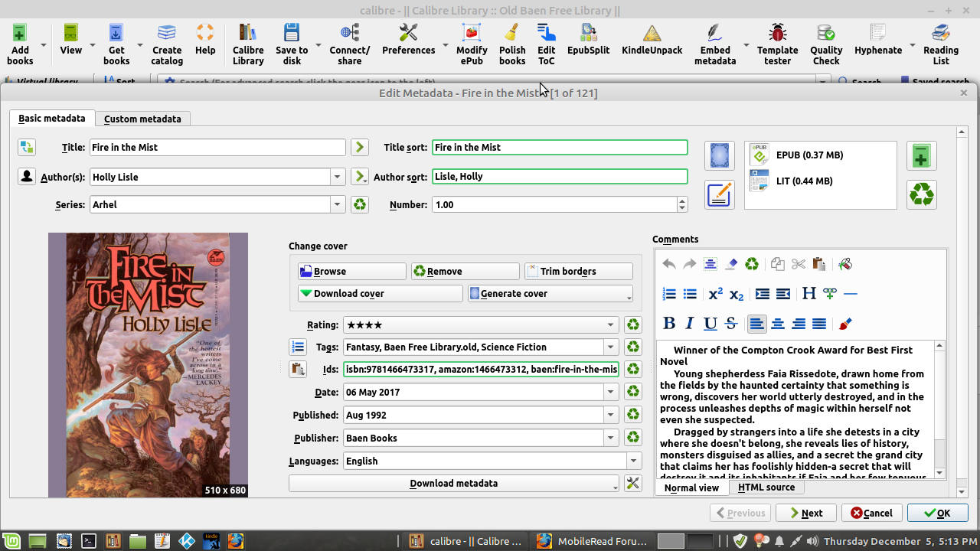The image size is (980, 551).
Task: Open the tag editor icon beside Tags
Action: coord(298,347)
